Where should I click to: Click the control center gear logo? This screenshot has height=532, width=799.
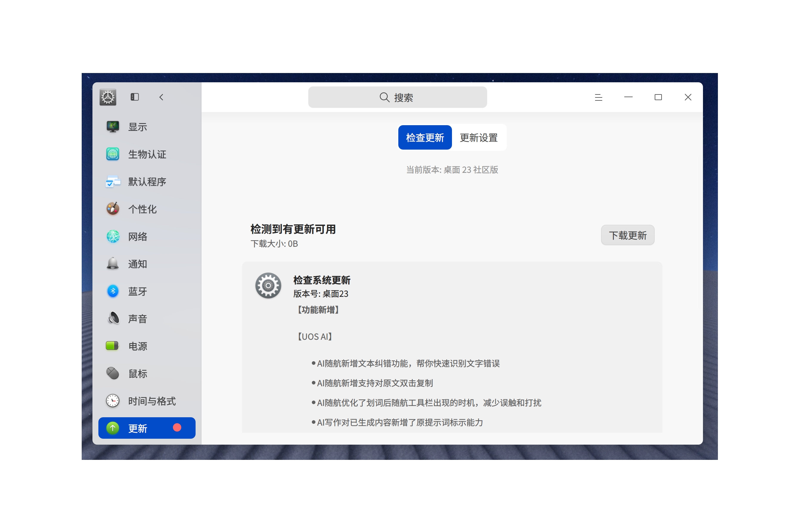tap(108, 97)
